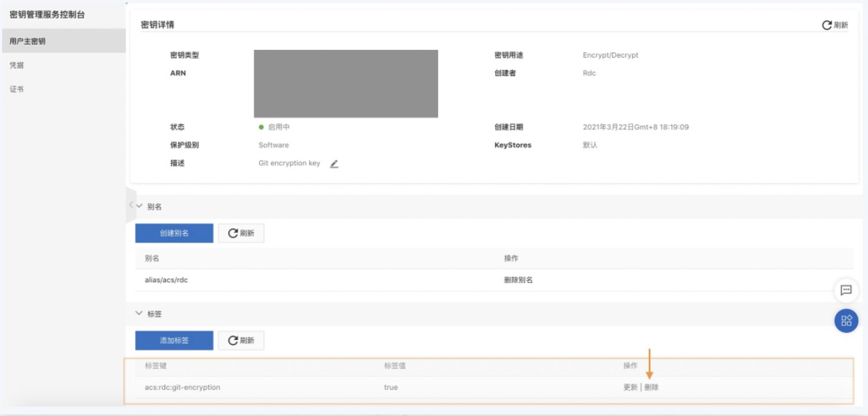868x416 pixels.
Task: Delete the acs:rdc:git-encryption tag via 删除
Action: (x=651, y=388)
